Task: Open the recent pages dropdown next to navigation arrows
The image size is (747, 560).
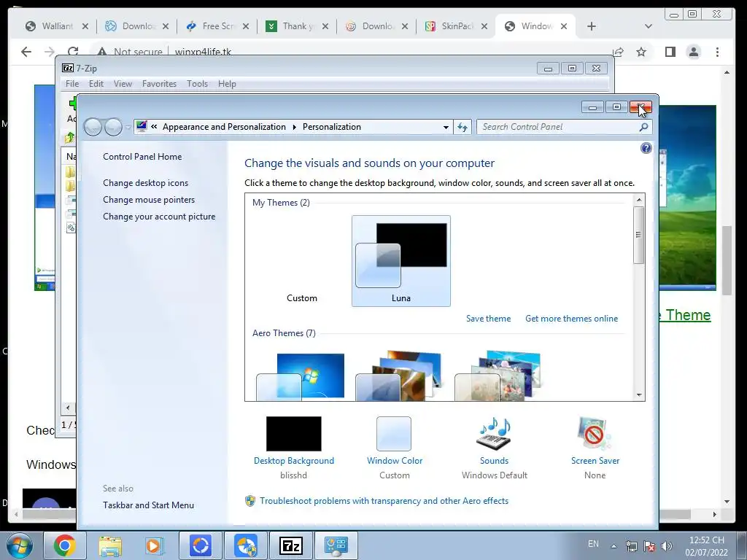Action: click(128, 128)
